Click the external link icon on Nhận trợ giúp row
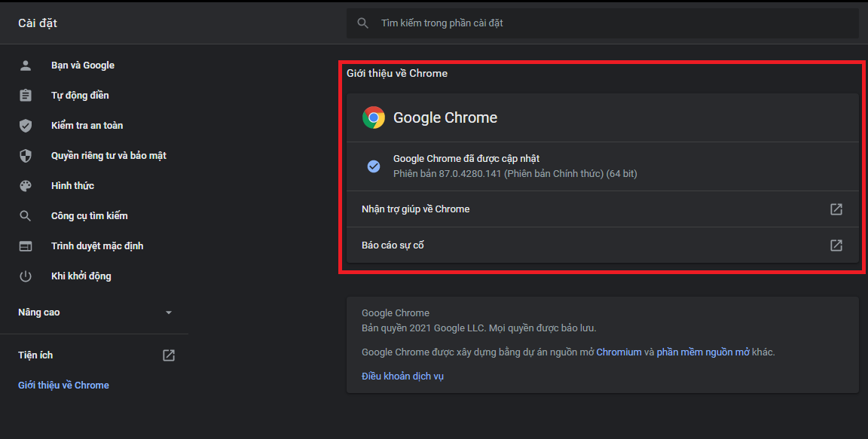Screen dimensions: 868x439 836,209
